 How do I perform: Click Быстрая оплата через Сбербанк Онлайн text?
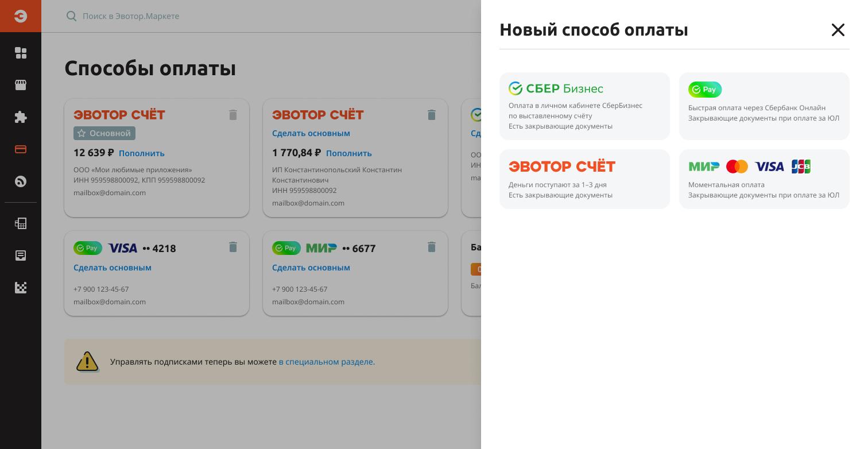[757, 108]
